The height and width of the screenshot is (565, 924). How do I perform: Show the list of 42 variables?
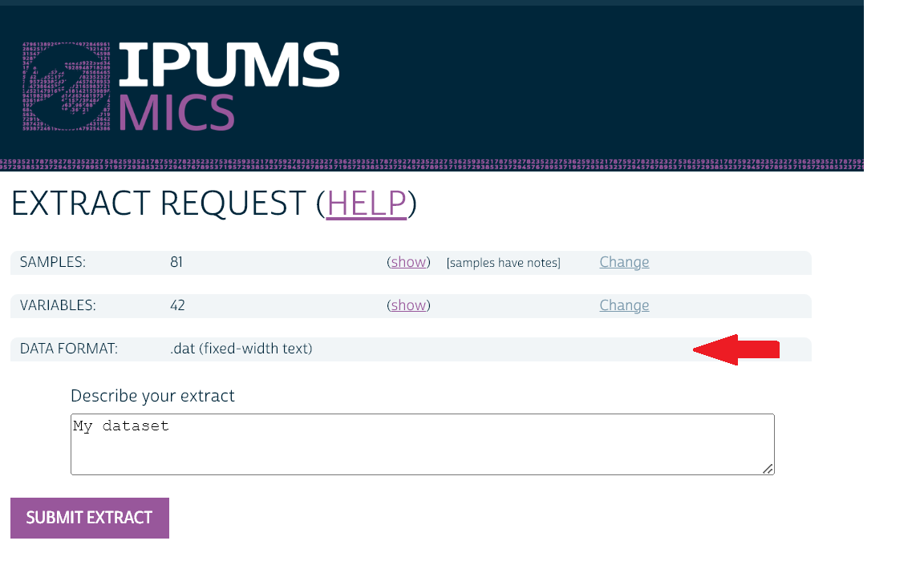408,305
